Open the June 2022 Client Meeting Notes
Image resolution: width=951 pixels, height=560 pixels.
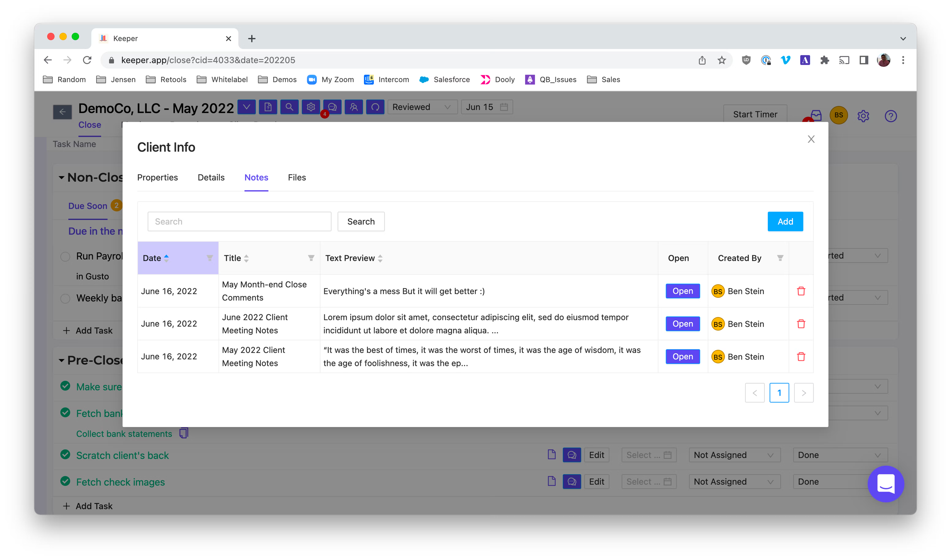(682, 324)
